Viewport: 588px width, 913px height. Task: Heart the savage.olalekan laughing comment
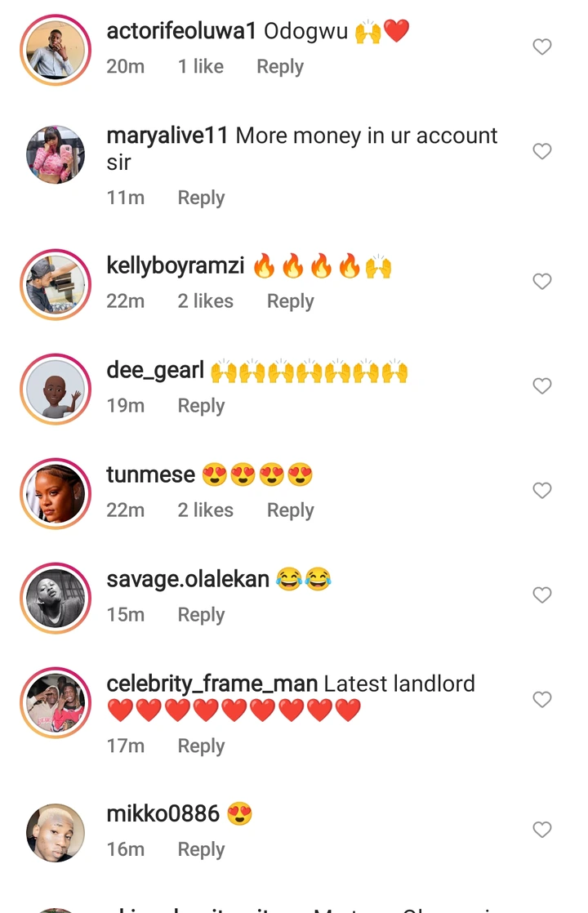[x=542, y=595]
